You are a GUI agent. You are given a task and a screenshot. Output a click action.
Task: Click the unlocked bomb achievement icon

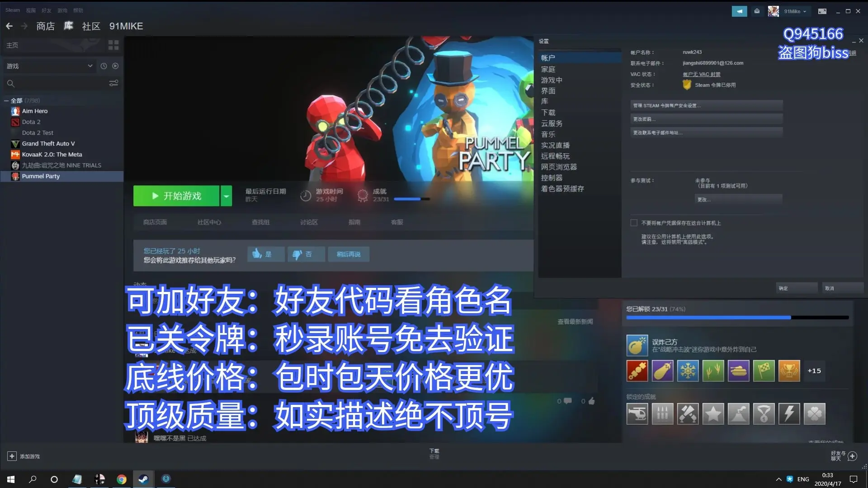pos(637,346)
